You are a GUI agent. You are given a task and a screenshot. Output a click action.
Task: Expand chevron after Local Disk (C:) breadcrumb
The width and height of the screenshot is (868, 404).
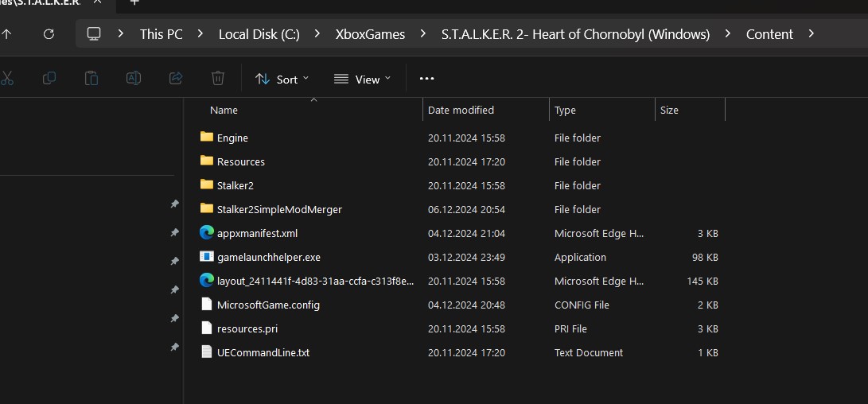(317, 33)
